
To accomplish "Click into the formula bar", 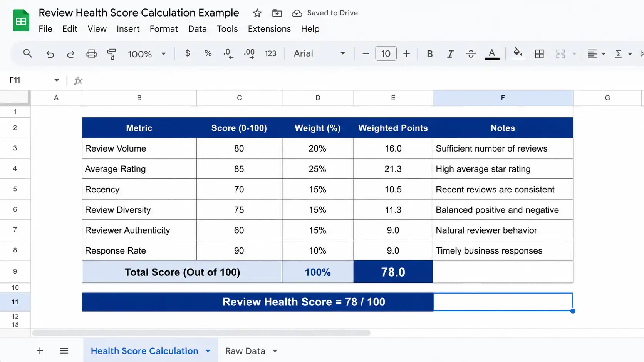I will pyautogui.click(x=362, y=80).
